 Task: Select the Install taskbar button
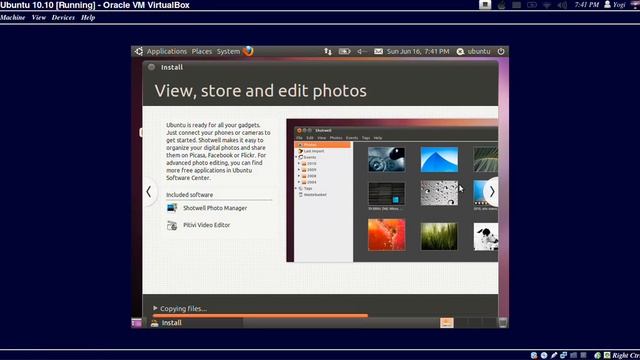(x=196, y=323)
